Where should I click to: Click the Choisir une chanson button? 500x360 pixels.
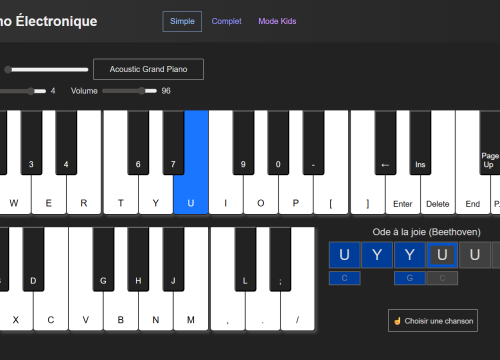click(x=433, y=321)
